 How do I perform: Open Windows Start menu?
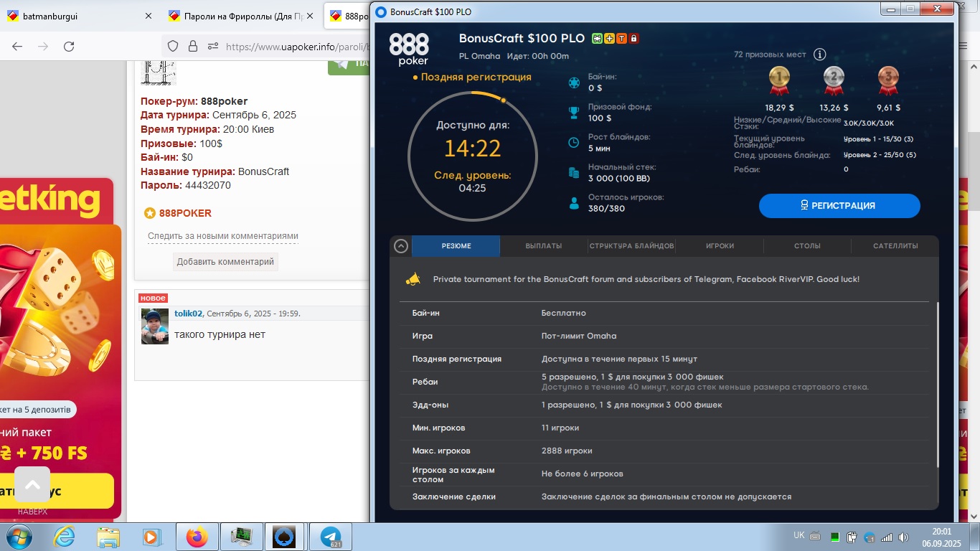(x=19, y=537)
